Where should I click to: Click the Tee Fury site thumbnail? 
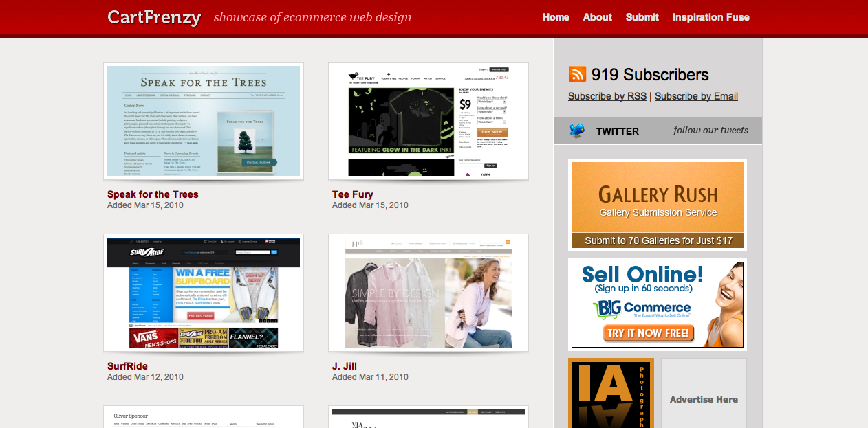coord(428,121)
